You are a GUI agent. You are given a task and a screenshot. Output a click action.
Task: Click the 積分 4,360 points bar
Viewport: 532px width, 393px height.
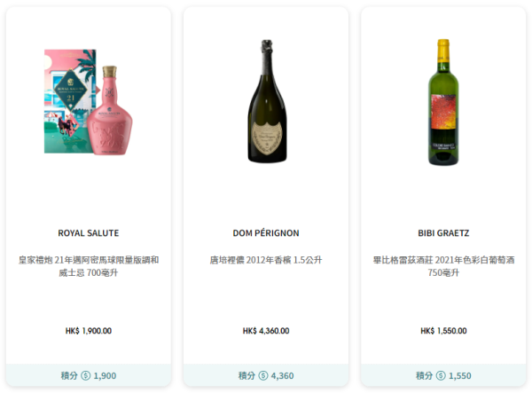(x=266, y=375)
